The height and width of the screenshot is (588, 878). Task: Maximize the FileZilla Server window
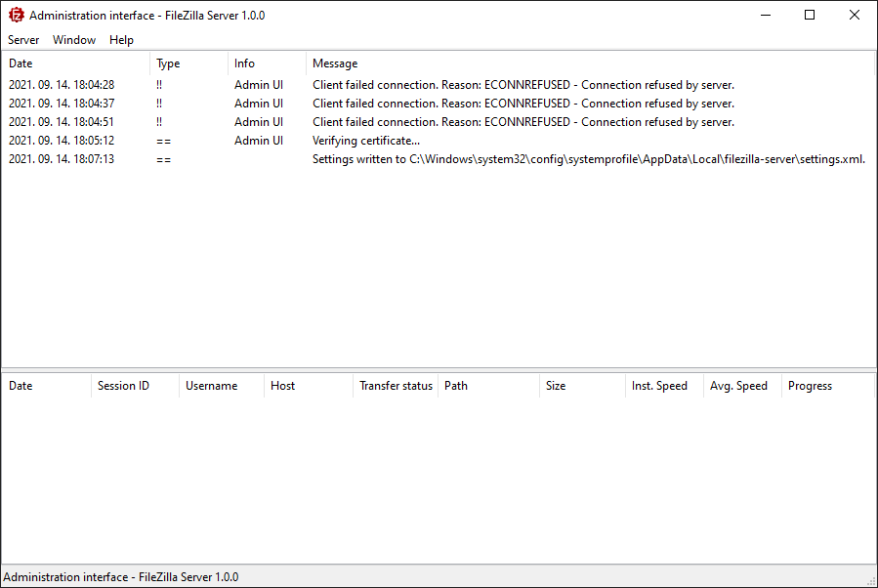[810, 15]
